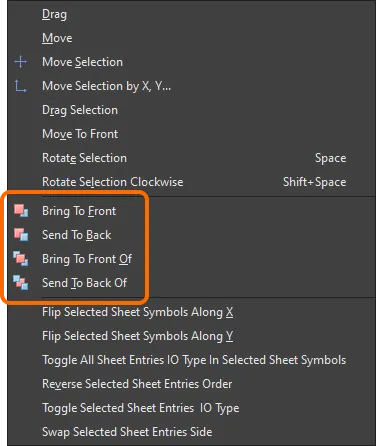376x446 pixels.
Task: Click the Send To Back Of icon
Action: coord(21,283)
